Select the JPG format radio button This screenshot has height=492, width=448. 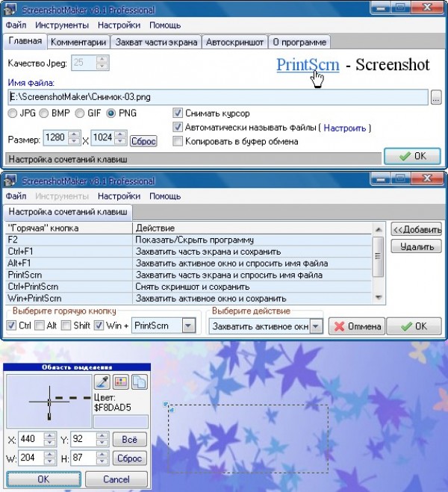tap(12, 113)
